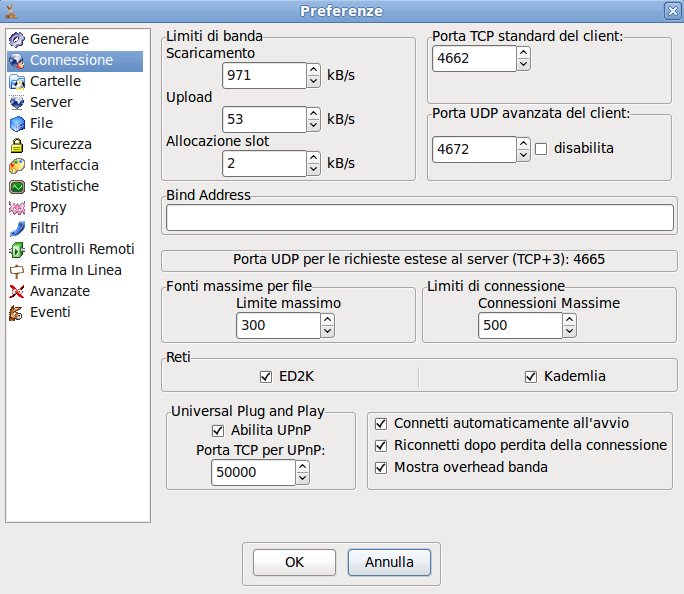Decrease Allocazione slot value with down arrow
This screenshot has width=684, height=594.
pyautogui.click(x=313, y=169)
